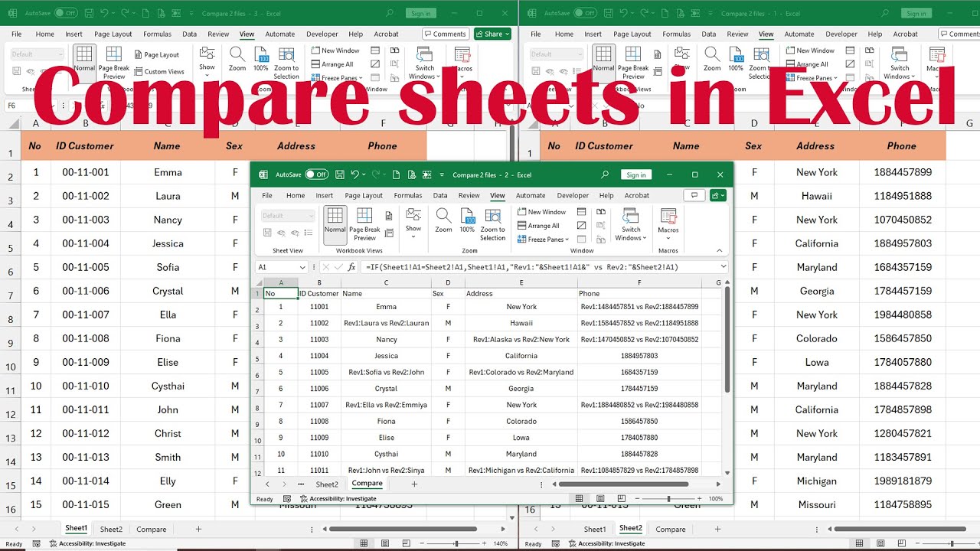
Task: Click the zoom slider in front window status bar
Action: (x=668, y=498)
